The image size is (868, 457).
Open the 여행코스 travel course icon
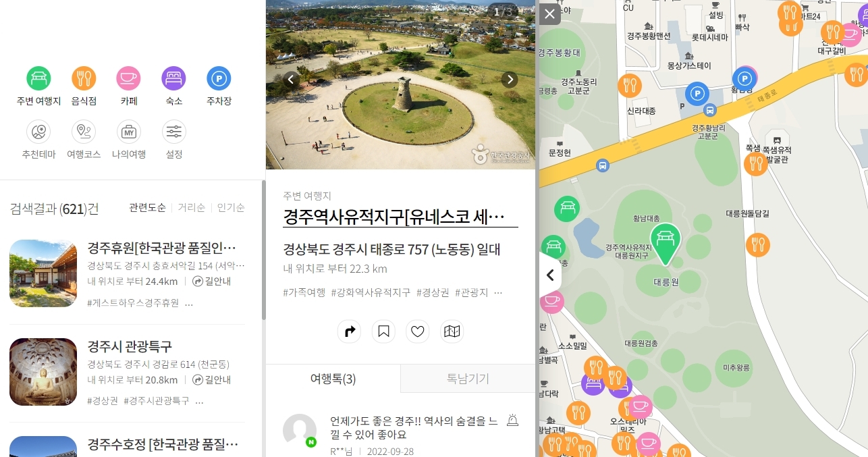(x=84, y=132)
